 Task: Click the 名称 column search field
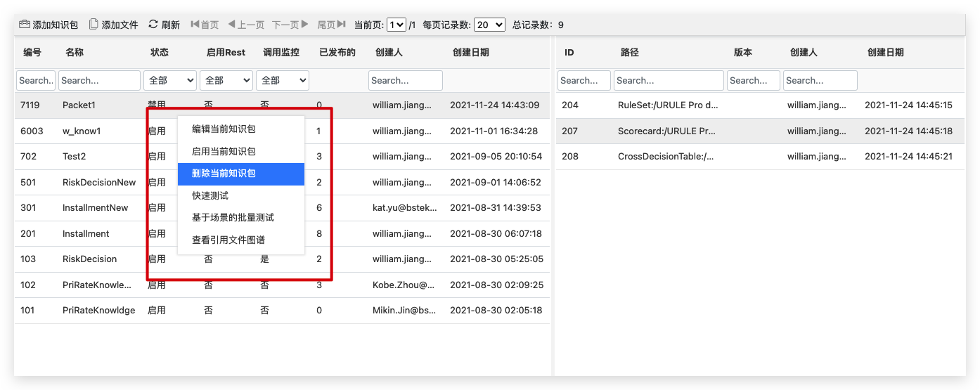click(99, 81)
